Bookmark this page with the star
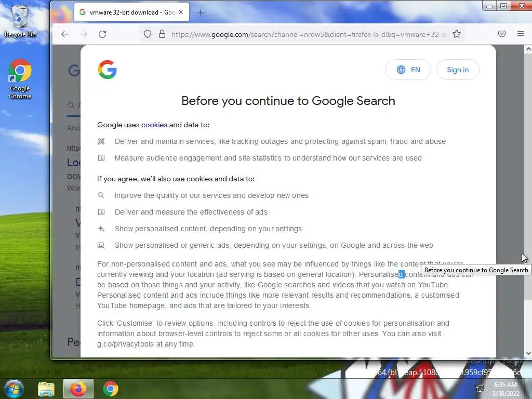Screen dimensions: 532x399 [457, 34]
